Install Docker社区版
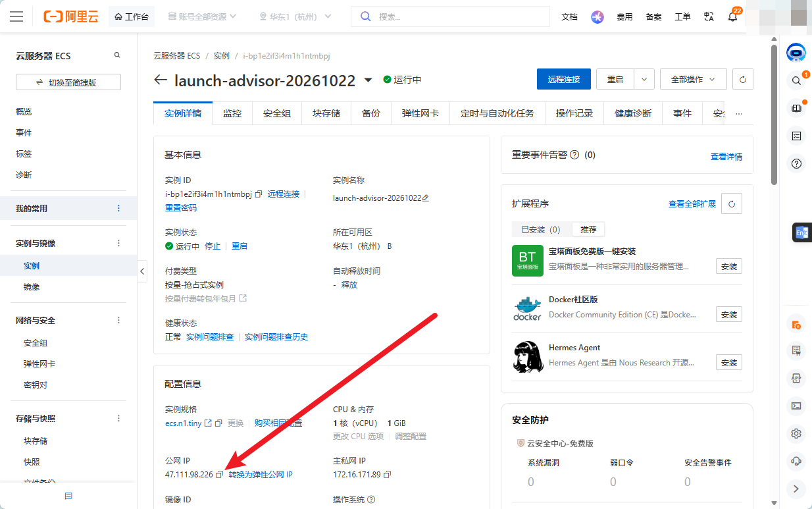Screen dimensions: 812x509 pyautogui.click(x=729, y=314)
